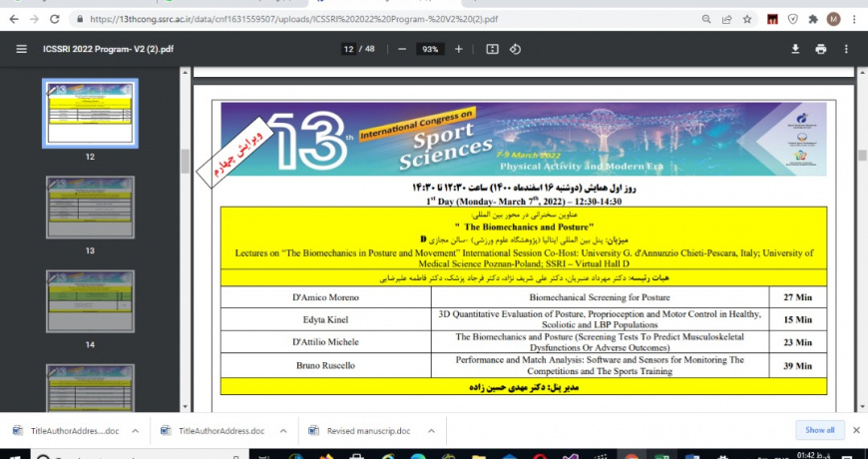
Task: Rotate the PDF counterclockwise
Action: (516, 49)
